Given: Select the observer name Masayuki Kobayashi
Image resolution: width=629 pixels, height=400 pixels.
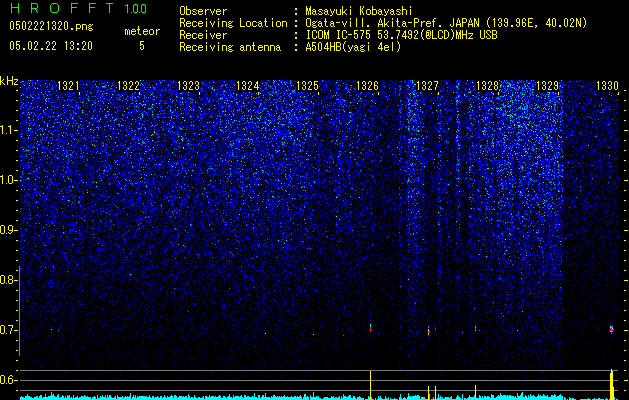Looking at the screenshot, I should pyautogui.click(x=359, y=11).
